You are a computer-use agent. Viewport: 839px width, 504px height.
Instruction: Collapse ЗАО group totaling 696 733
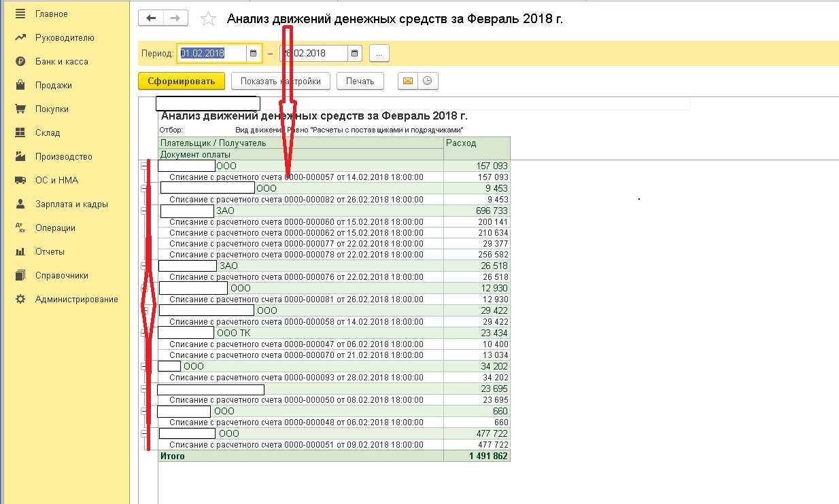(144, 211)
